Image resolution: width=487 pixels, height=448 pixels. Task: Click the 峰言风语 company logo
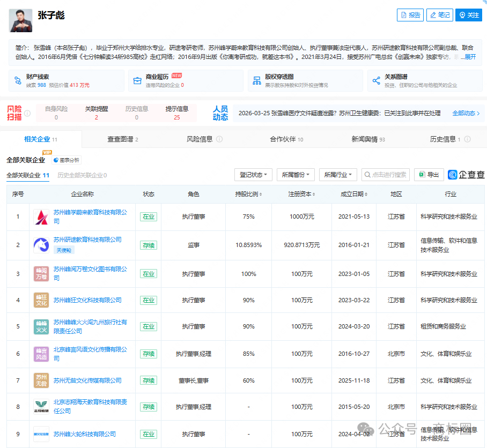click(x=41, y=354)
